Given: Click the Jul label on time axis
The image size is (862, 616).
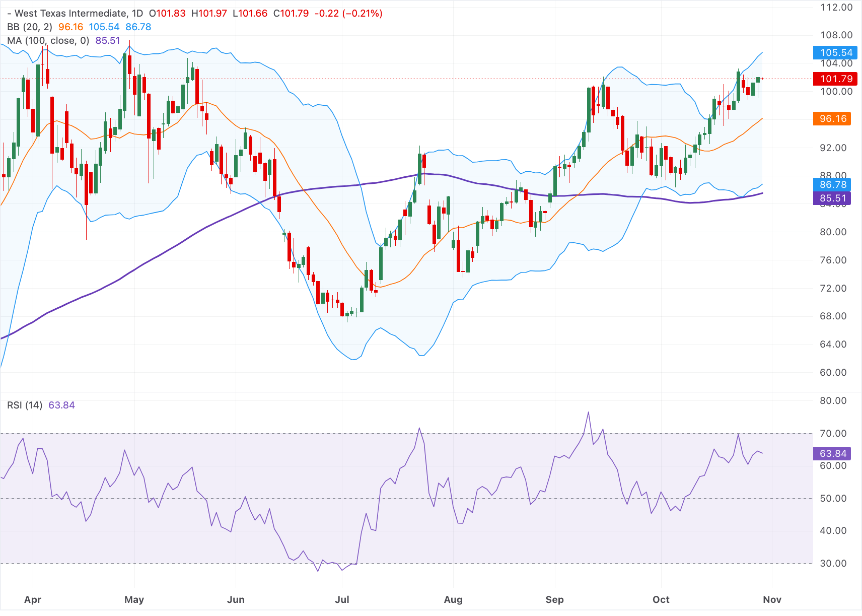Looking at the screenshot, I should pos(342,600).
